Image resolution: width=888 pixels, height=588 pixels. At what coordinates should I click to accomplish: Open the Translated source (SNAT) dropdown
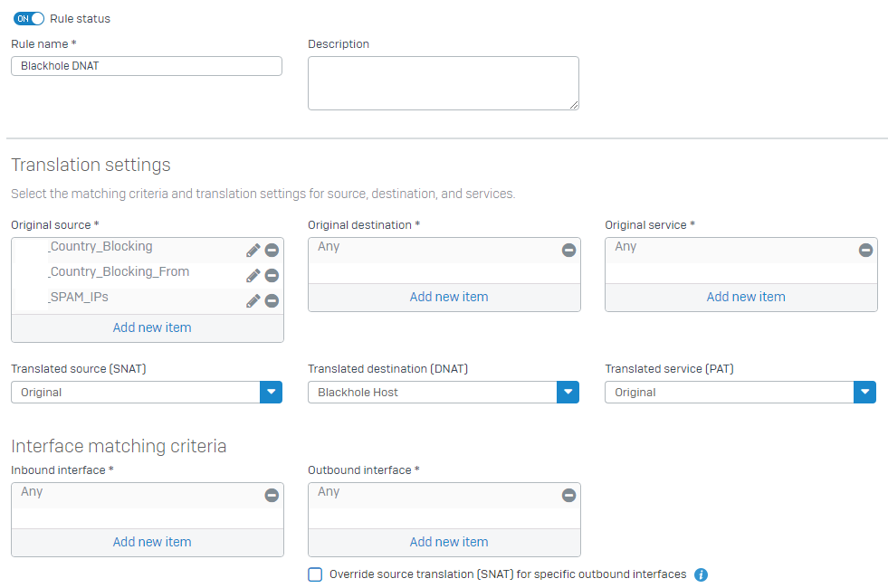(x=271, y=393)
